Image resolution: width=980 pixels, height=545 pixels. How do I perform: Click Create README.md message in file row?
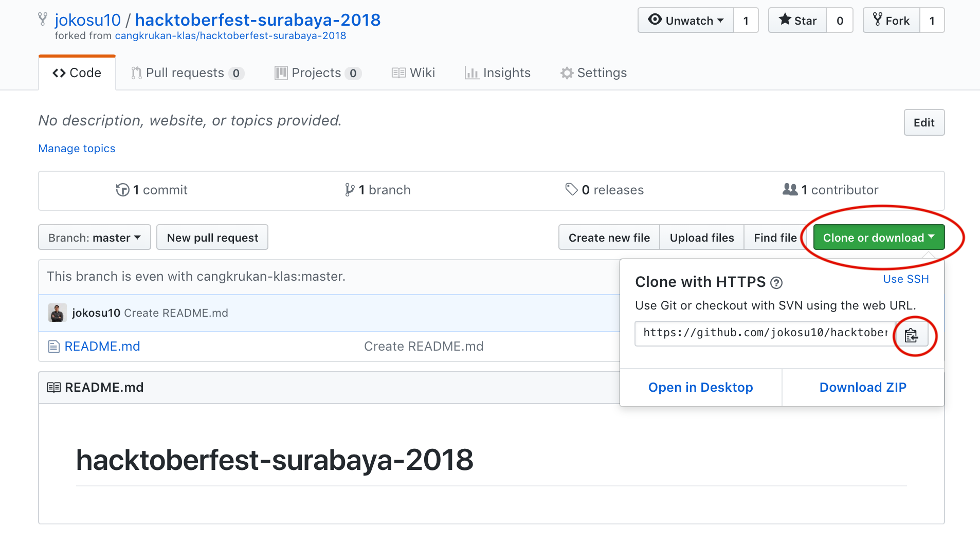tap(424, 347)
